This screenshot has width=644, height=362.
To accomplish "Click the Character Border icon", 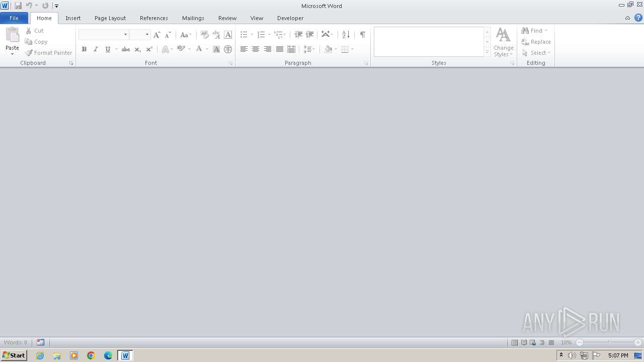I will [x=228, y=35].
